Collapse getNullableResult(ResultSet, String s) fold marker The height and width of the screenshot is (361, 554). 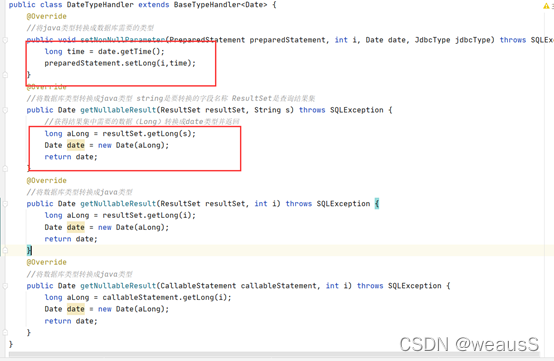coord(5,110)
